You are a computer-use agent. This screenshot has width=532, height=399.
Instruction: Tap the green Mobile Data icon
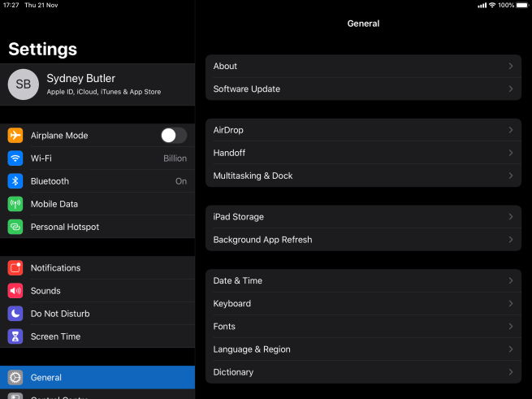point(15,204)
